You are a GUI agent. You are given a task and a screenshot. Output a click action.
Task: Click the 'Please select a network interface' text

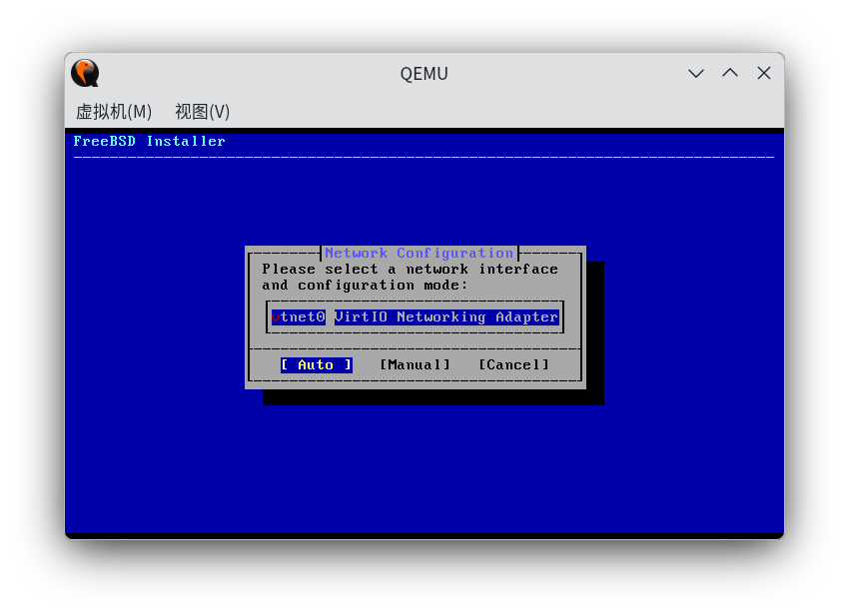(409, 269)
